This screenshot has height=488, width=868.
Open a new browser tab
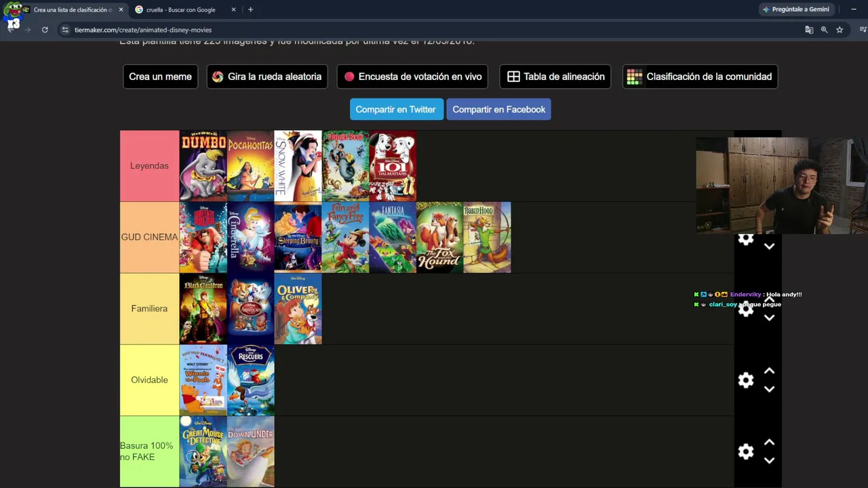coord(250,9)
